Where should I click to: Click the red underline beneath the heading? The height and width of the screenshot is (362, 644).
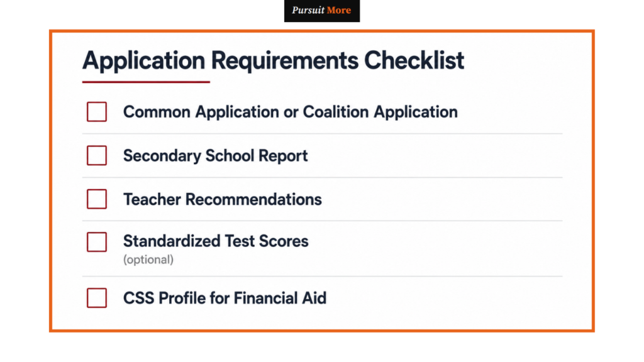click(x=146, y=82)
